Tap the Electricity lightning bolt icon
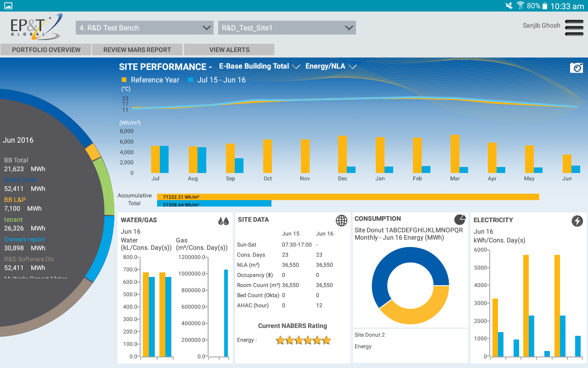 pyautogui.click(x=577, y=221)
